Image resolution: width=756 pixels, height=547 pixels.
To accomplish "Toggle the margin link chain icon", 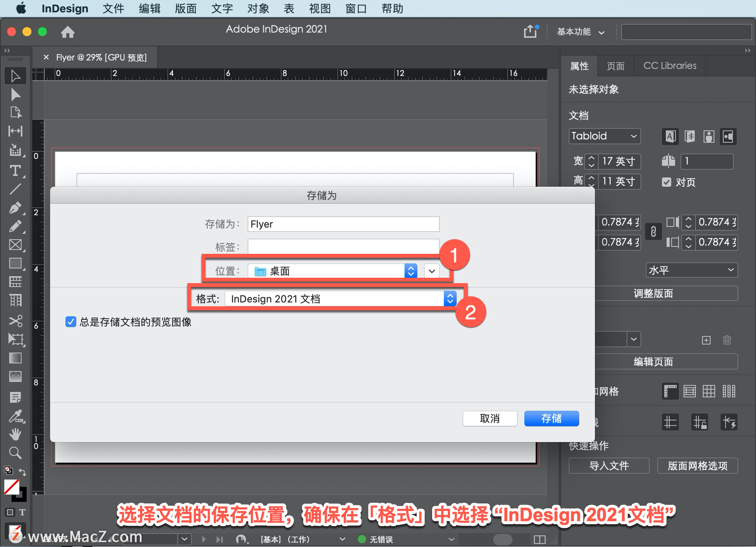I will pos(653,232).
